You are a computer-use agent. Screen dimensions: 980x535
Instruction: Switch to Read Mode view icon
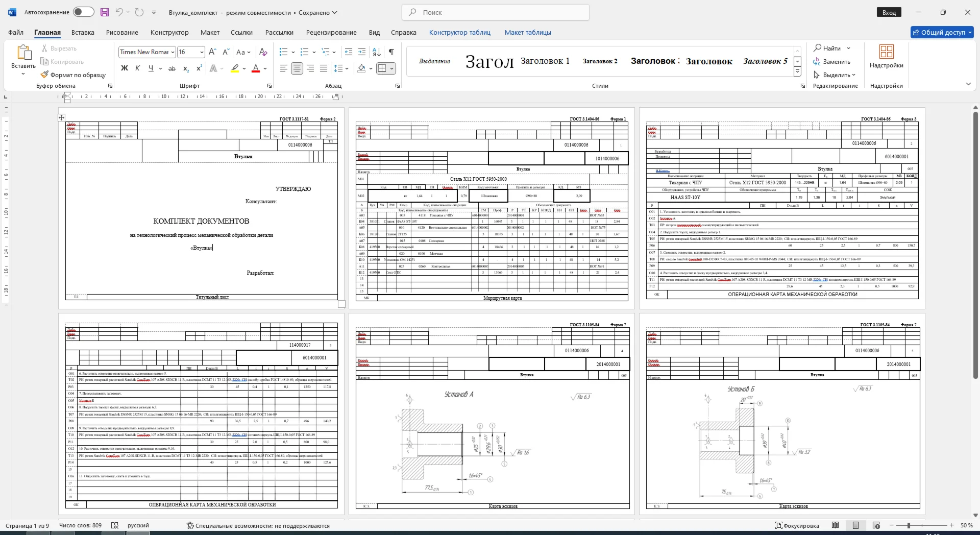pyautogui.click(x=836, y=525)
